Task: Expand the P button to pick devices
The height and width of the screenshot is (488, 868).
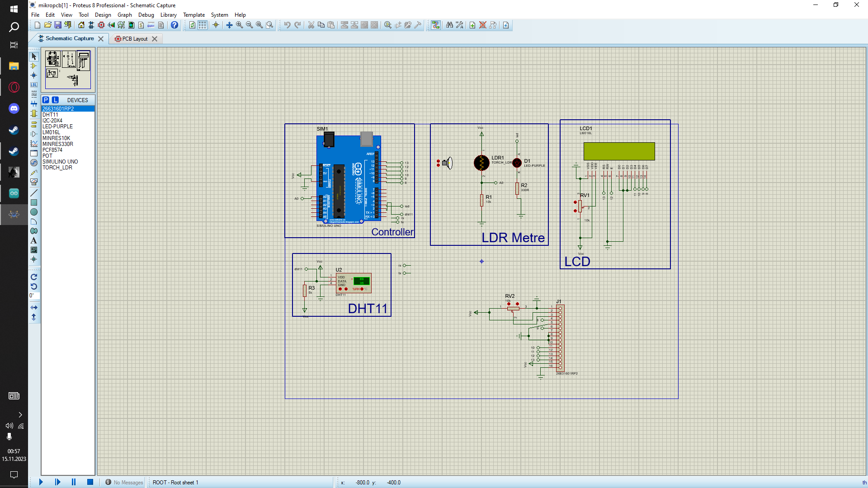Action: (x=46, y=100)
